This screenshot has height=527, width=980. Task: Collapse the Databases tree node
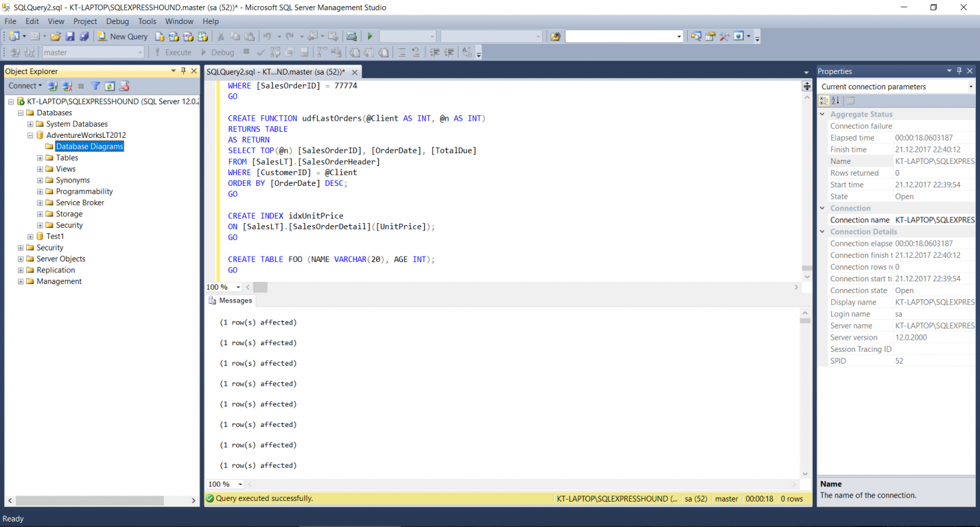tap(21, 113)
